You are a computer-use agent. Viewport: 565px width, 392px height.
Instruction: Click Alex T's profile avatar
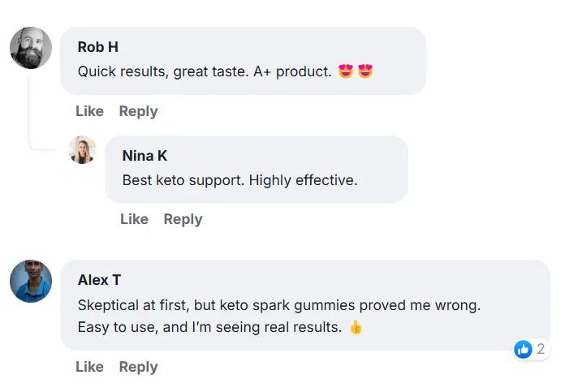pos(31,282)
